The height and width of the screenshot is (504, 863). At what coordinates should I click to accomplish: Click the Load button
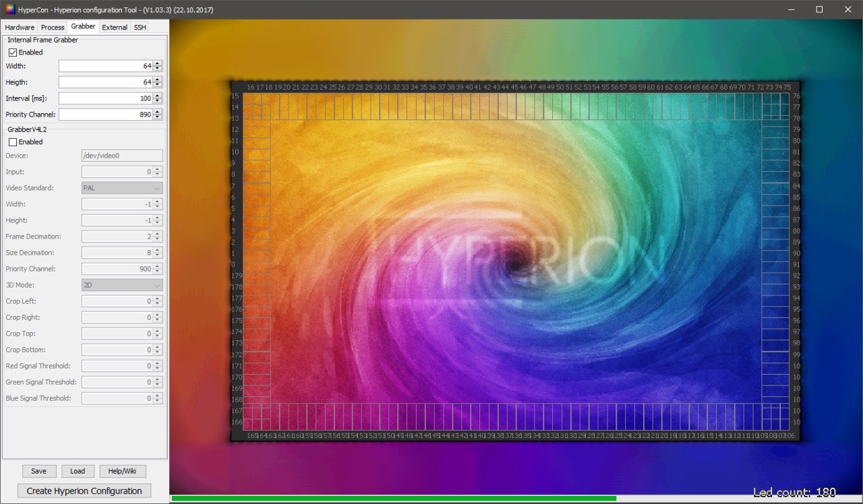click(78, 471)
